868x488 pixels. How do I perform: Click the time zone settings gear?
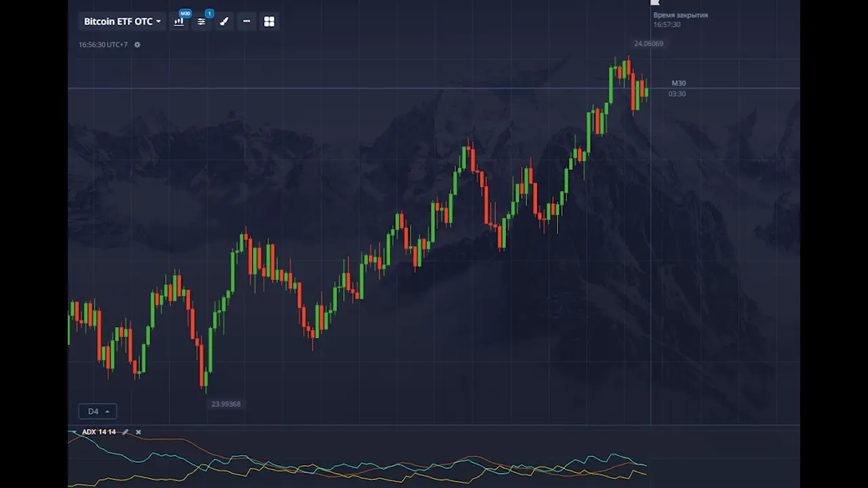click(137, 45)
